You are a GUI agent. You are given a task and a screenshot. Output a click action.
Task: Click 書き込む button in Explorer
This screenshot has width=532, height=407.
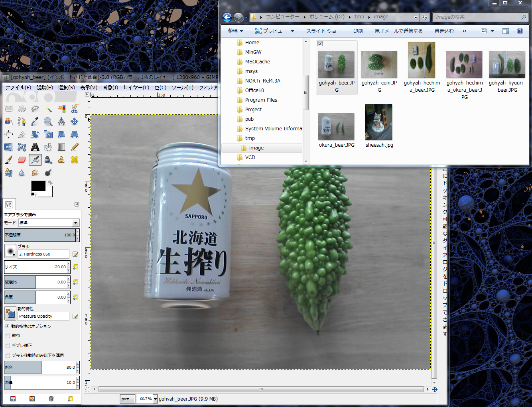444,31
